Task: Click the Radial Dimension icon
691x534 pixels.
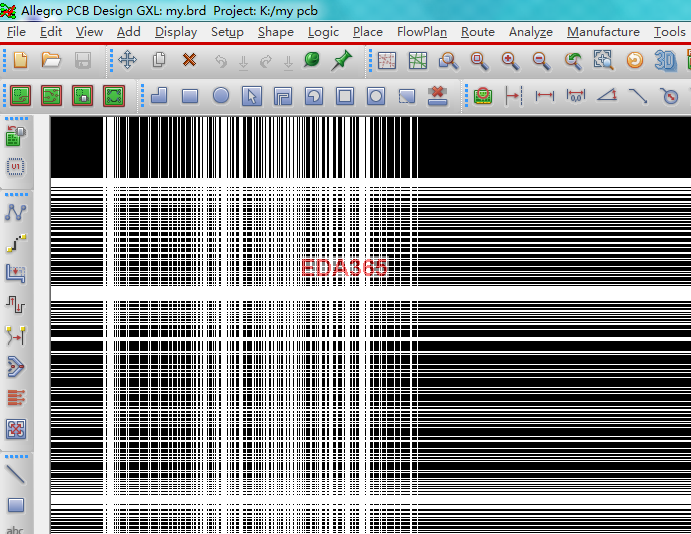Action: (x=669, y=96)
